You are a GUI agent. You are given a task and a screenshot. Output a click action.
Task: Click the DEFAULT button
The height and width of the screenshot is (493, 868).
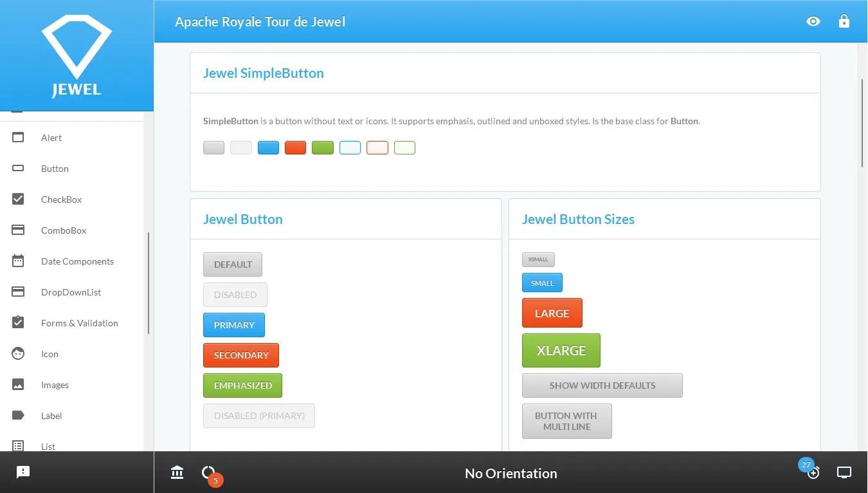tap(233, 265)
